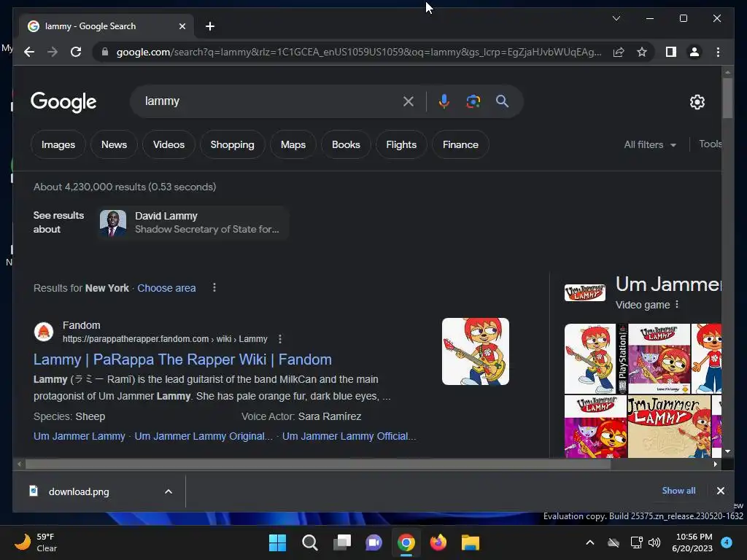Reload the Google search page
Viewport: 747px width, 560px height.
[x=76, y=52]
